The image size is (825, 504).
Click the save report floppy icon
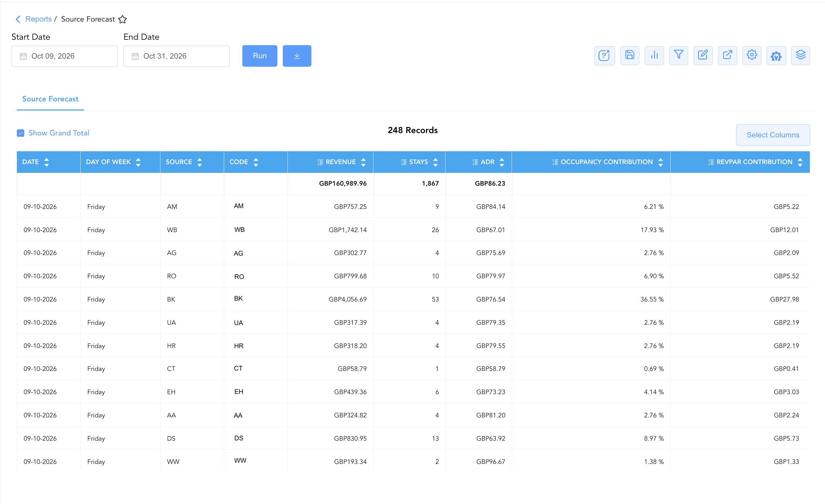point(630,56)
